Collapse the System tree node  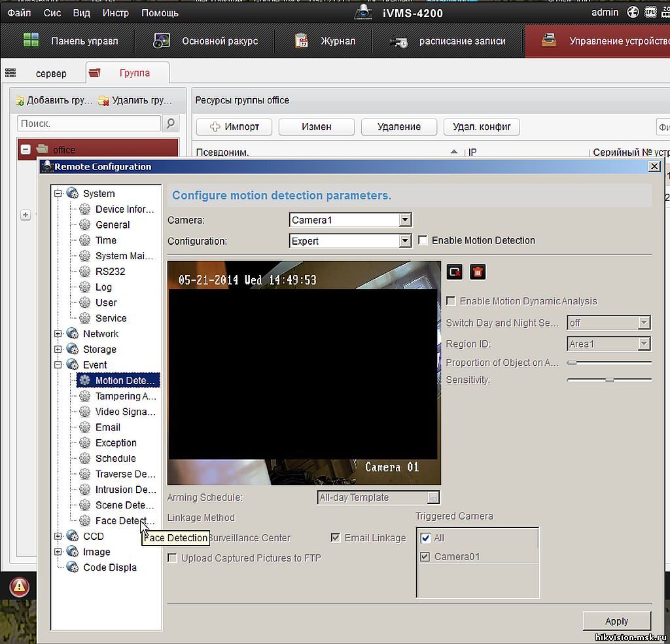[x=58, y=193]
